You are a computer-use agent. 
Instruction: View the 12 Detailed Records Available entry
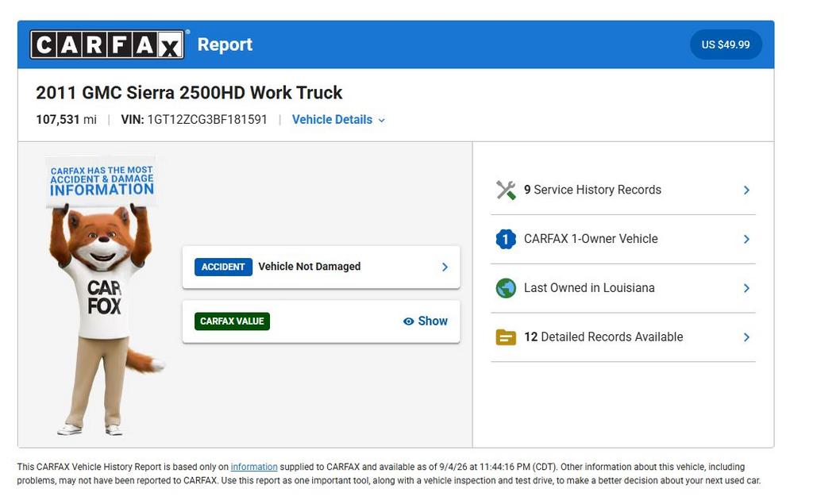(x=622, y=337)
